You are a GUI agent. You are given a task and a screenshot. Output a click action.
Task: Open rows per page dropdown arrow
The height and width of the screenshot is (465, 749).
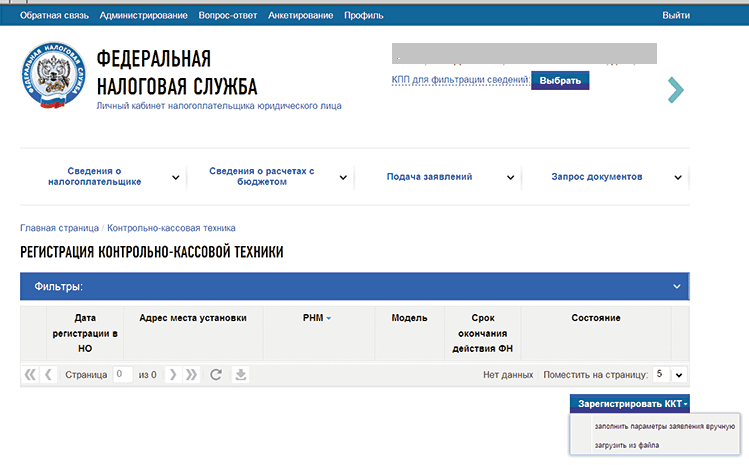tap(679, 375)
